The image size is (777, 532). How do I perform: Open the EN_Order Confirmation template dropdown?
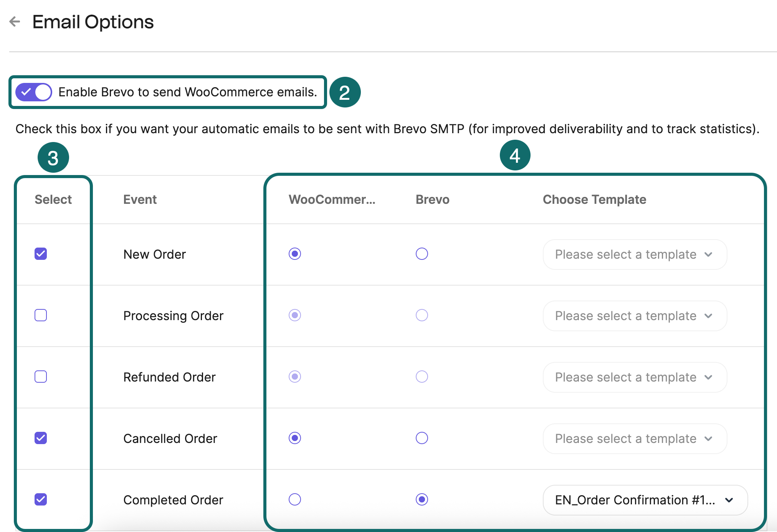click(643, 499)
